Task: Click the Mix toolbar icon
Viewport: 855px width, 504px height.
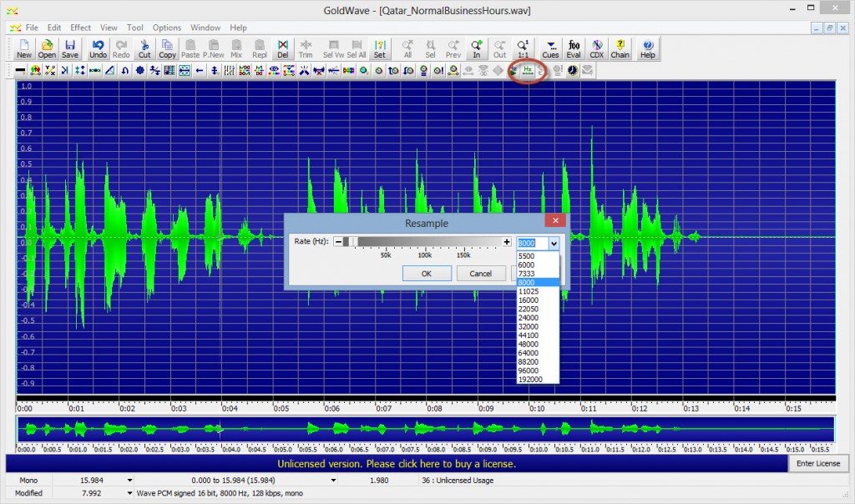Action: [236, 48]
